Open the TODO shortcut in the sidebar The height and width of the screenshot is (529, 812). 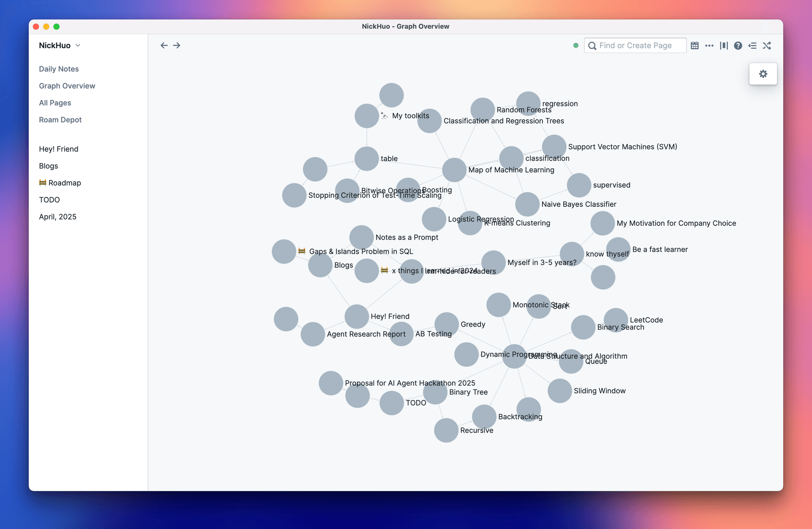coord(49,200)
